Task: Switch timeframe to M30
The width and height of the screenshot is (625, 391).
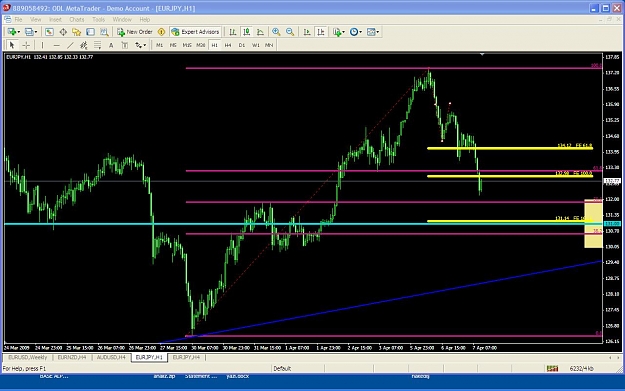Action: [200, 45]
